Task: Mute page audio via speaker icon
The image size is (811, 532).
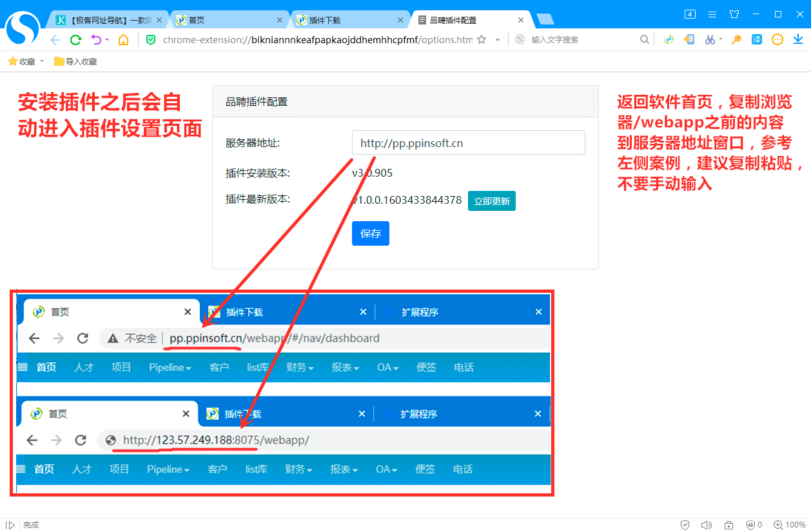Action: pyautogui.click(x=706, y=525)
